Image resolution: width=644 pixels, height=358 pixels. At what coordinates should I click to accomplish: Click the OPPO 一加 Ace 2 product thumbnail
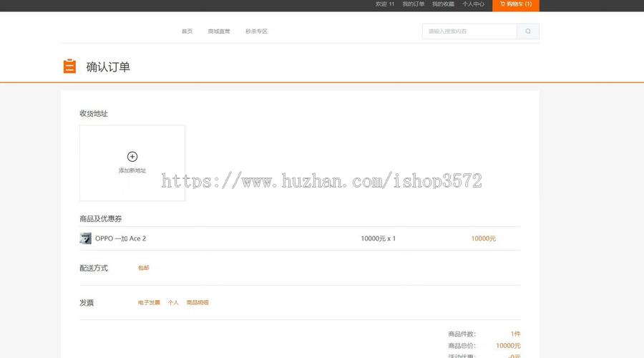click(85, 238)
